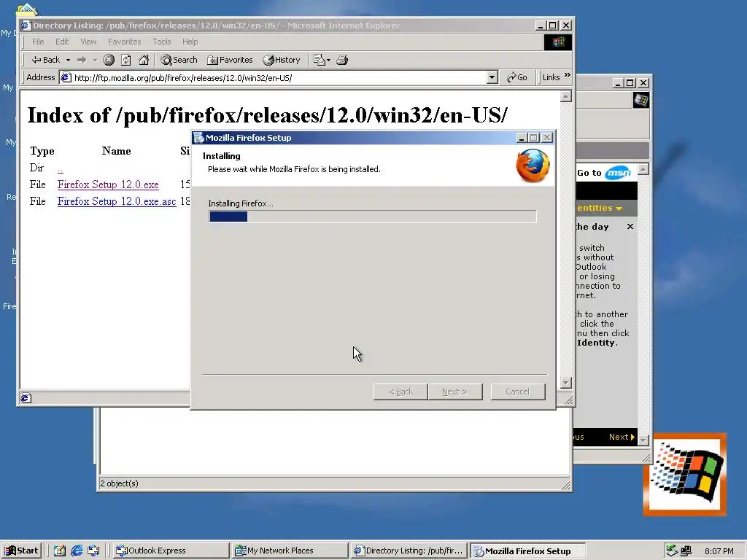Click scroll down arrow in Outlook Express pane
This screenshot has width=747, height=560.
click(643, 440)
